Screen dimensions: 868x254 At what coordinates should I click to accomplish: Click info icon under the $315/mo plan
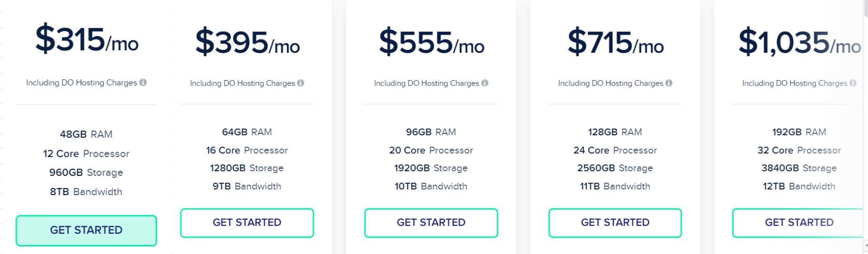click(143, 82)
